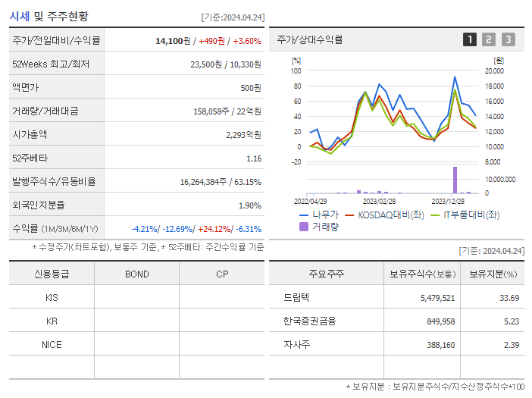Click the 신용등급 column header

point(52,274)
